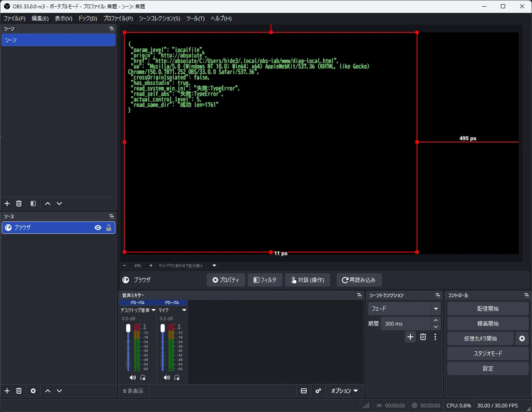The width and height of the screenshot is (532, 412).
Task: Open transition options three-dot menu
Action: (435, 337)
